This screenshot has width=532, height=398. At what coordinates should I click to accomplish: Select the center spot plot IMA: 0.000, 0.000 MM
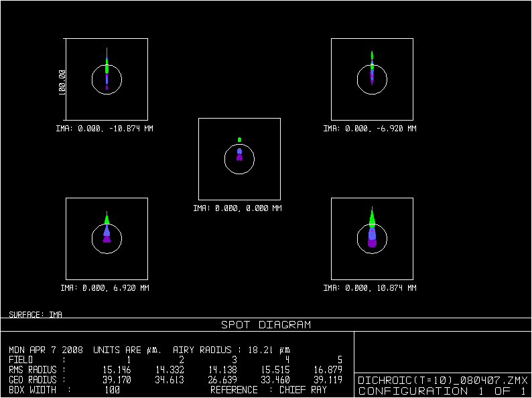pyautogui.click(x=240, y=159)
